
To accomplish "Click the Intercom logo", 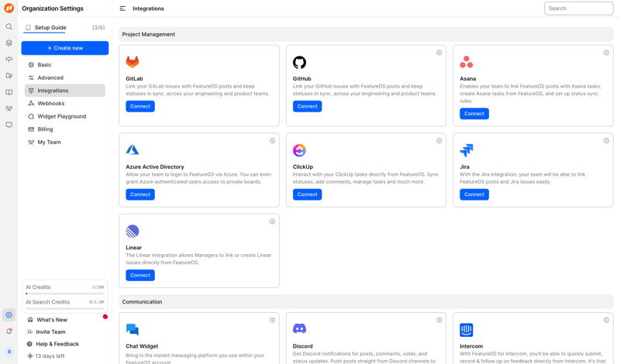I will (x=467, y=330).
